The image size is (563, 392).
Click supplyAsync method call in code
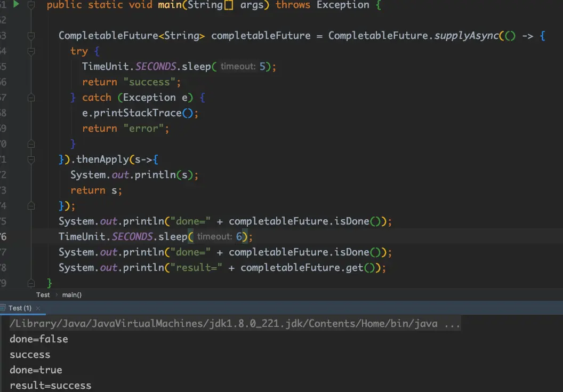click(467, 36)
